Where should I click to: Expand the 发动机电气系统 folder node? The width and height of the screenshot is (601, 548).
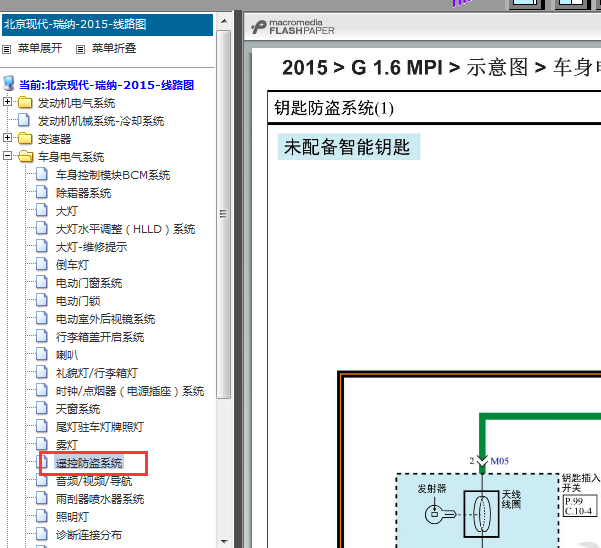pos(7,102)
